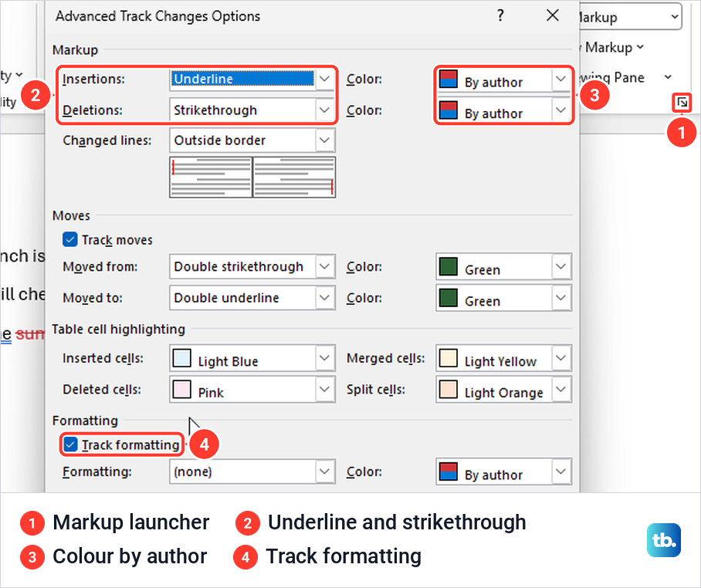Open the Formatting style (none) dropdown

[x=324, y=471]
